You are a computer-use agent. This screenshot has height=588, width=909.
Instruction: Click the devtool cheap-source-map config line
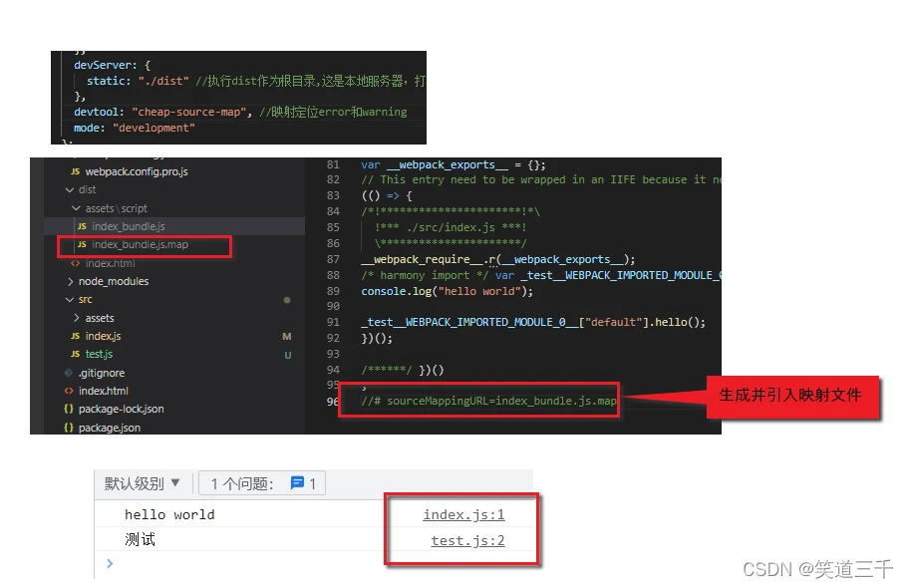tap(240, 112)
